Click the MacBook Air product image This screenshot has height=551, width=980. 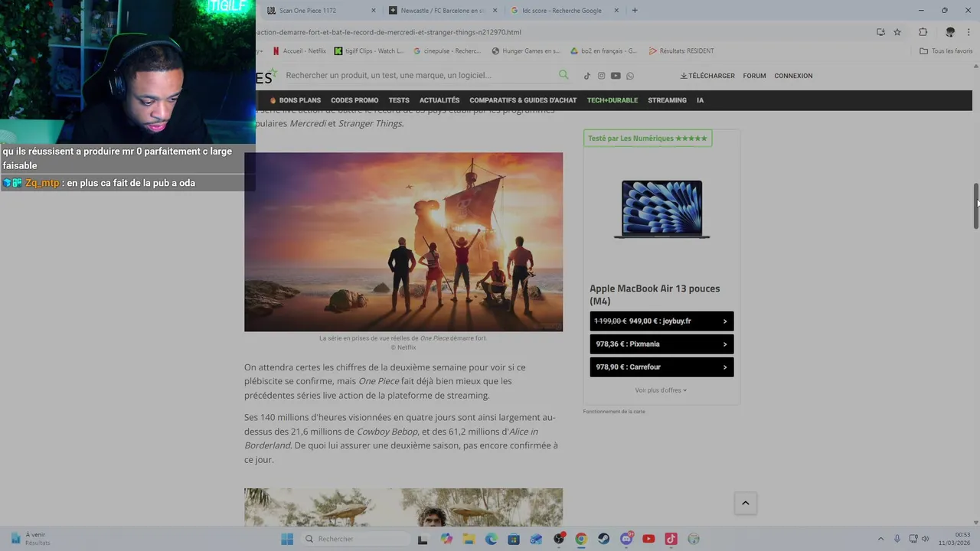tap(661, 209)
